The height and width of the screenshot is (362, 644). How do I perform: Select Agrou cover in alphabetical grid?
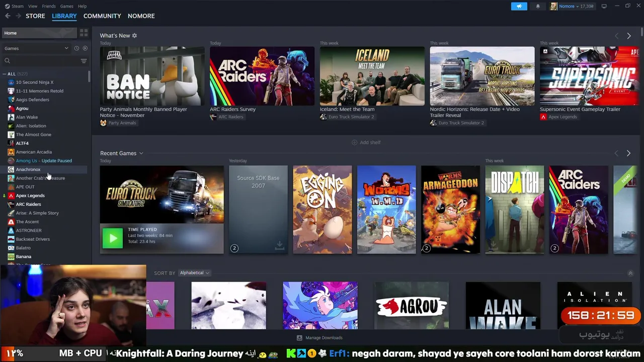[412, 306]
